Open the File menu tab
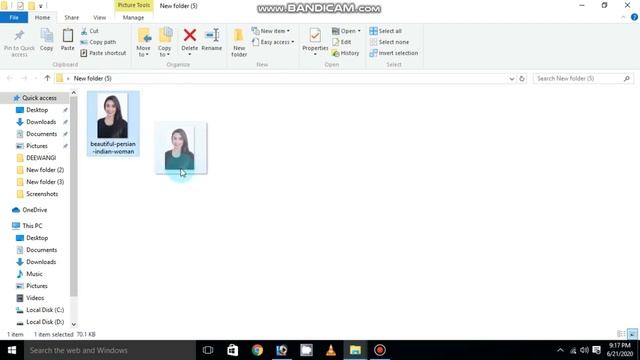The image size is (640, 360). click(x=14, y=18)
